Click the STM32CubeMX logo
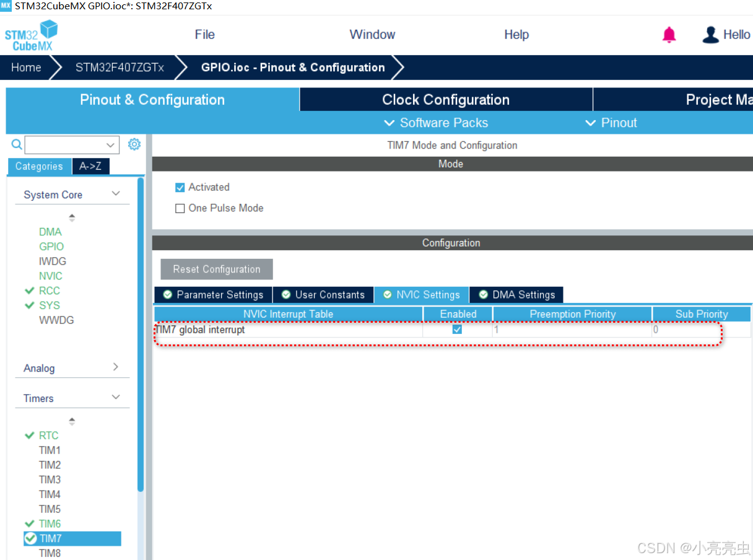This screenshot has height=560, width=753. (32, 35)
